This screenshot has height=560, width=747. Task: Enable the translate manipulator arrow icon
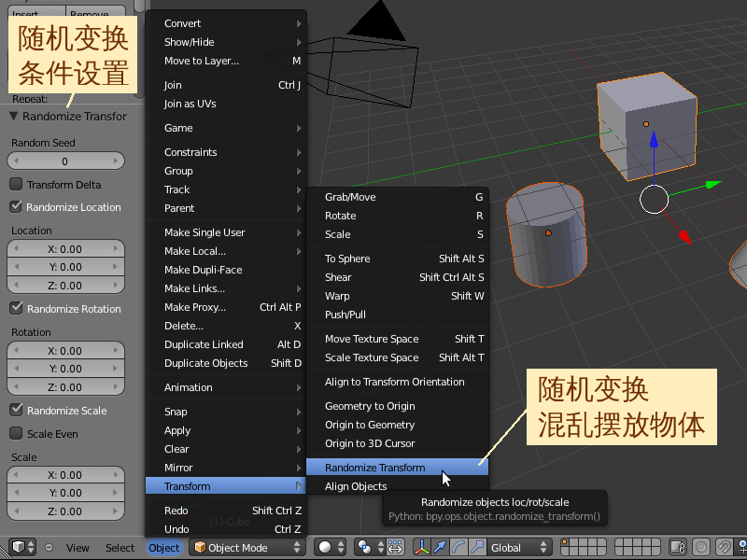440,547
